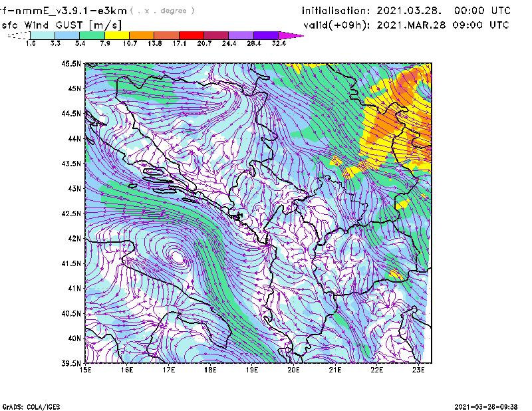The width and height of the screenshot is (532, 411).
Task: Click the violet 28.4–32.6 legend swatch
Action: 266,35
